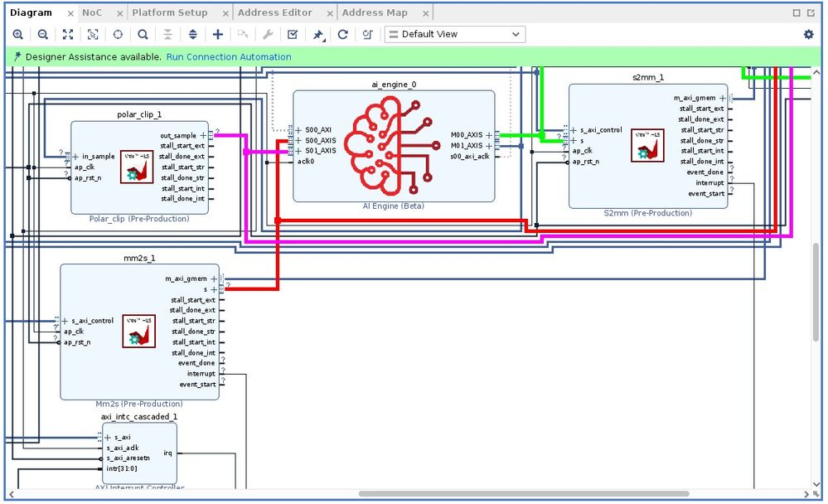Click the Make External toolbar icon
This screenshot has height=504, width=828.
tap(242, 34)
